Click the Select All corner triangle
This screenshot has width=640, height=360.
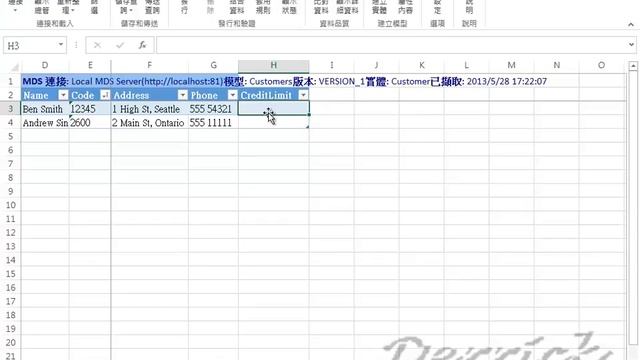pos(14,66)
